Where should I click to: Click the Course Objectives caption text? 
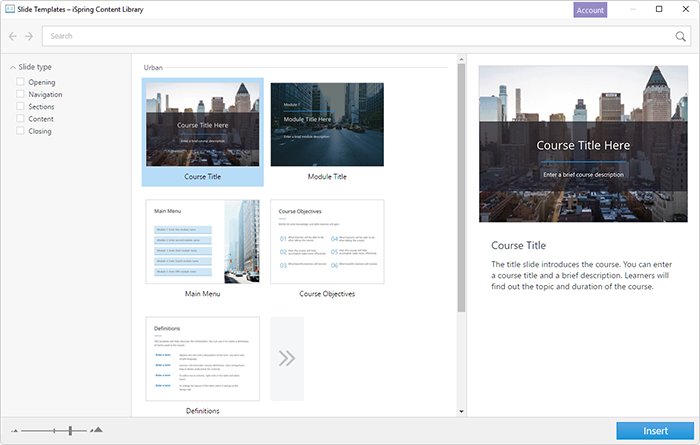[x=327, y=294]
